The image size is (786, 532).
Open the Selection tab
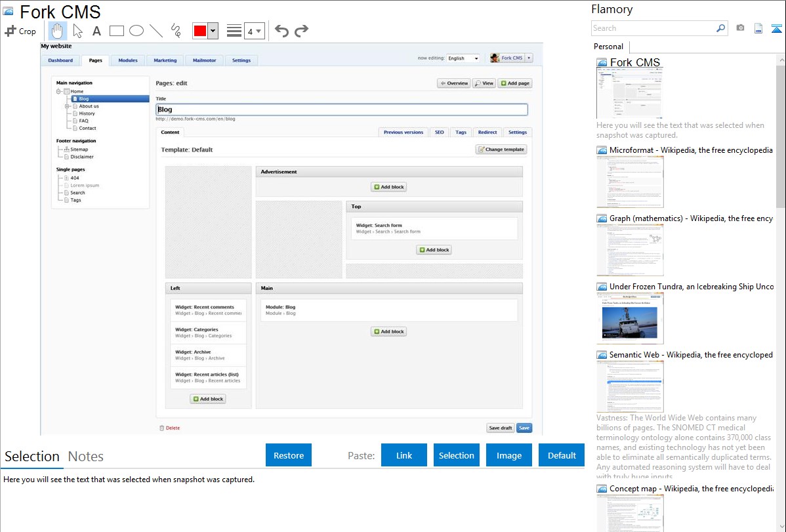click(x=32, y=457)
